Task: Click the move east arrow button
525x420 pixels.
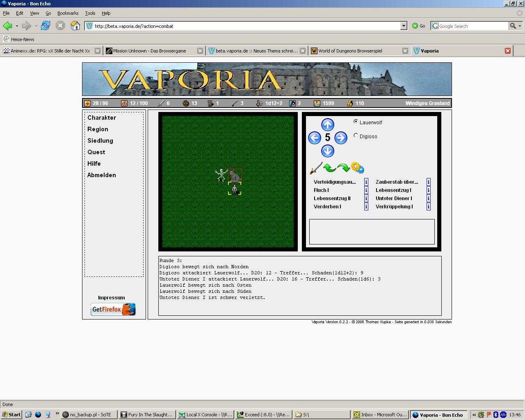Action: tap(340, 138)
